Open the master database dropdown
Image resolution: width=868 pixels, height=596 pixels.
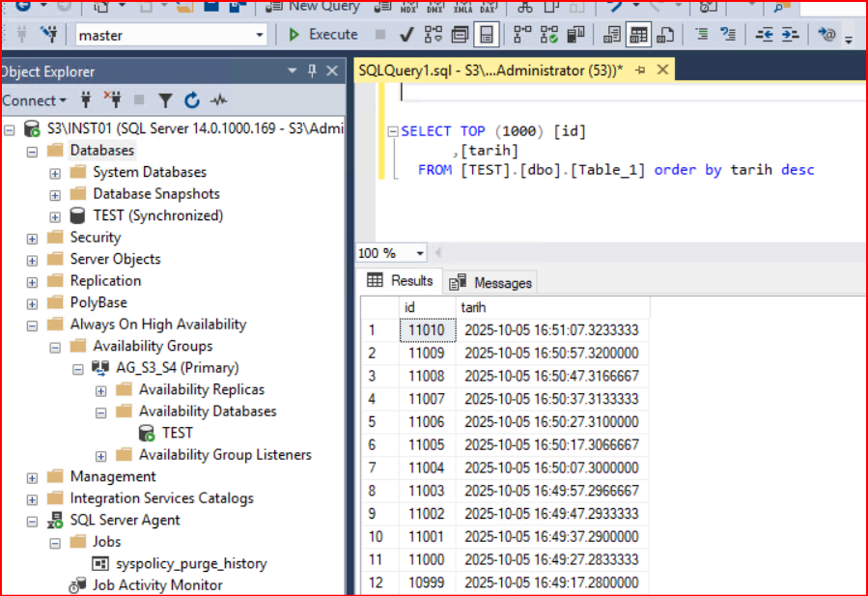tap(259, 35)
